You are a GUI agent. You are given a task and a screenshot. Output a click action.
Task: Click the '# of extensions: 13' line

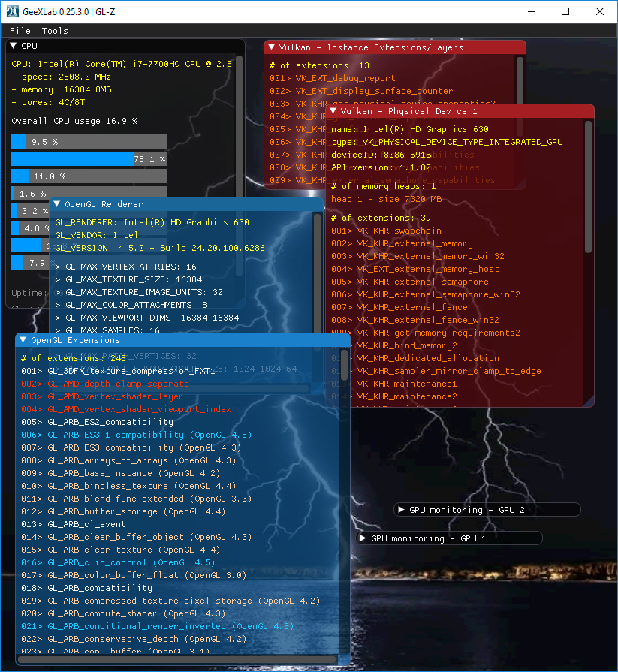[319, 65]
